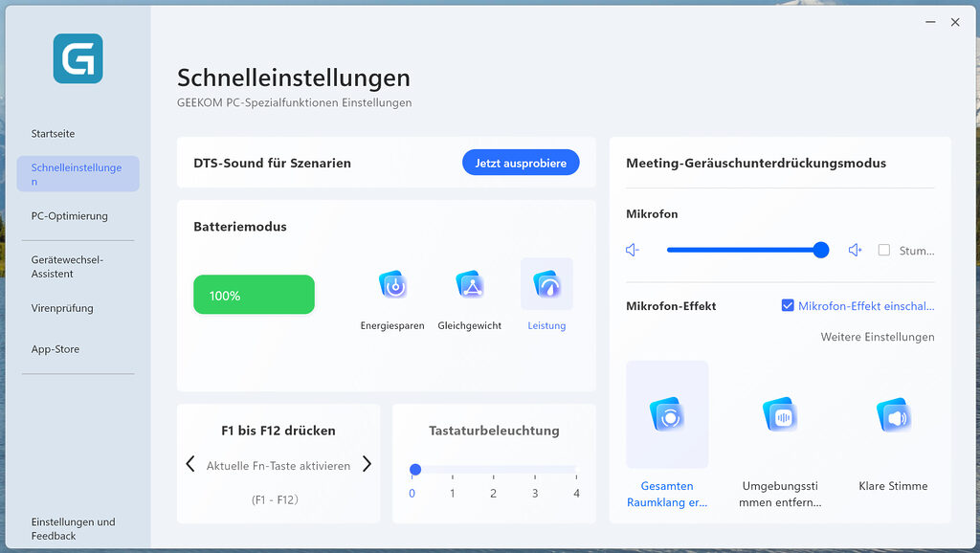
Task: Select the Gesamten Raumklang microphone effect icon
Action: pos(667,413)
